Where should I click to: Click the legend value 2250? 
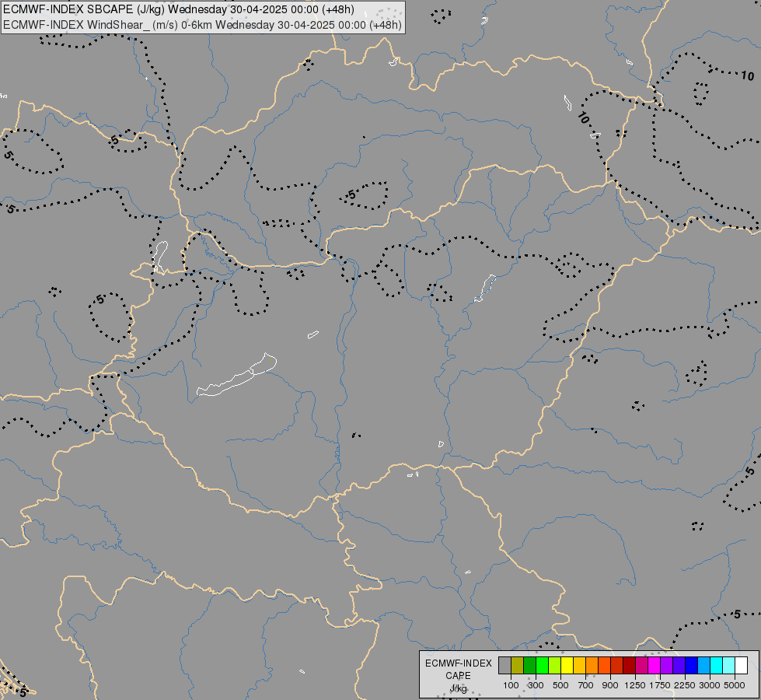pyautogui.click(x=685, y=685)
